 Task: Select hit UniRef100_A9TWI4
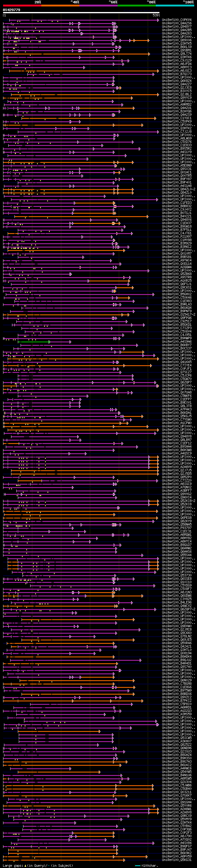tap(177, 260)
